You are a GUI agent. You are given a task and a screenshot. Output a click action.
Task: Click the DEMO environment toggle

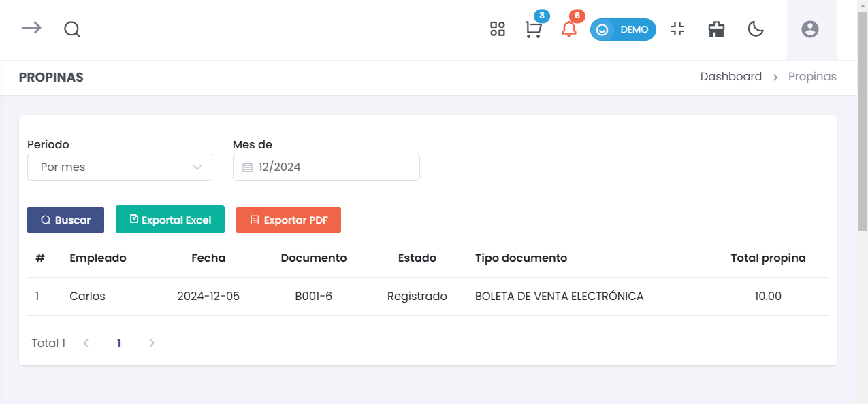[x=623, y=30]
